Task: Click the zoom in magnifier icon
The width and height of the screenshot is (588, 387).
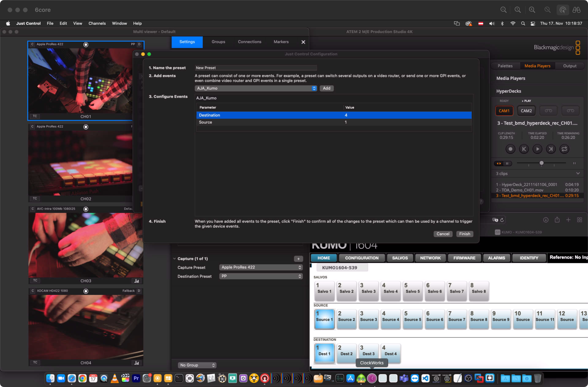Action: pos(532,10)
